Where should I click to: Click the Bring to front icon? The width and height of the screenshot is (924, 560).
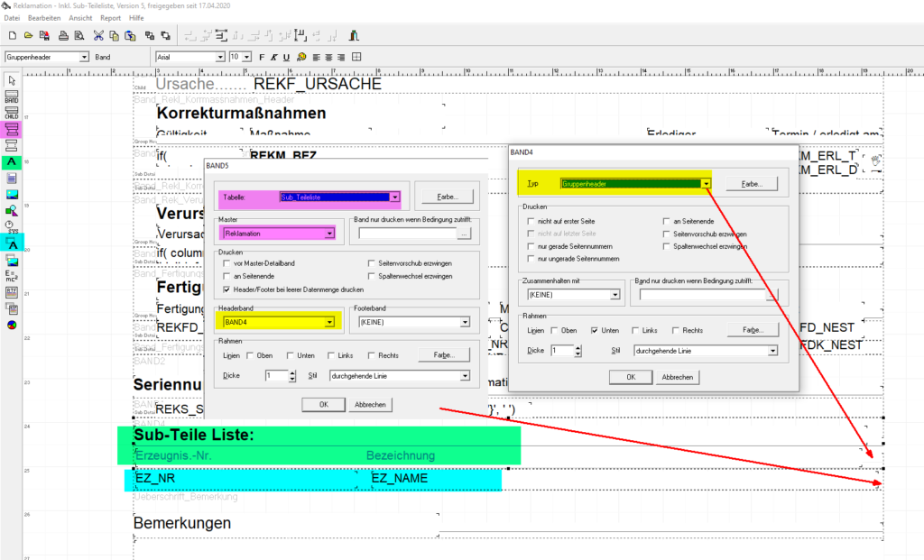pos(150,36)
